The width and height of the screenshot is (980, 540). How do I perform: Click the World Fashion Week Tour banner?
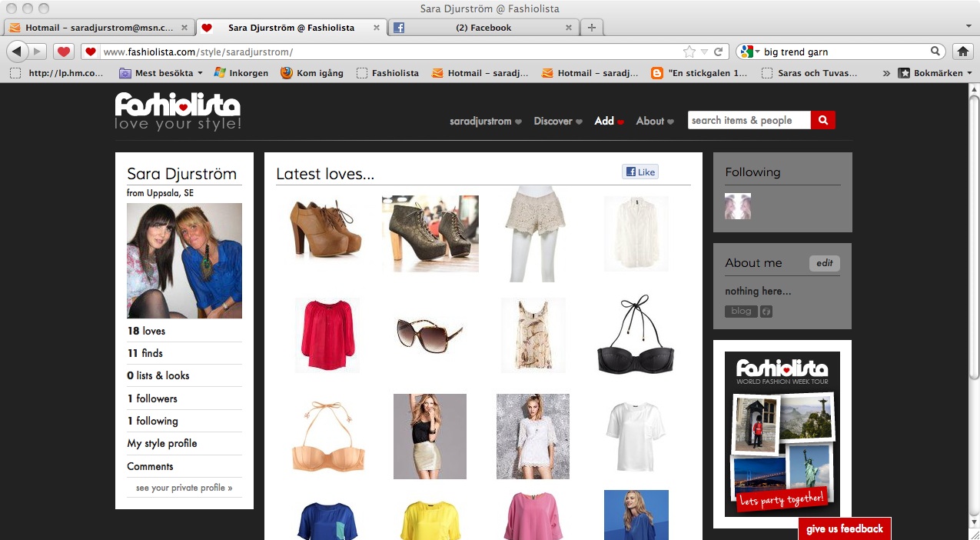tap(782, 434)
